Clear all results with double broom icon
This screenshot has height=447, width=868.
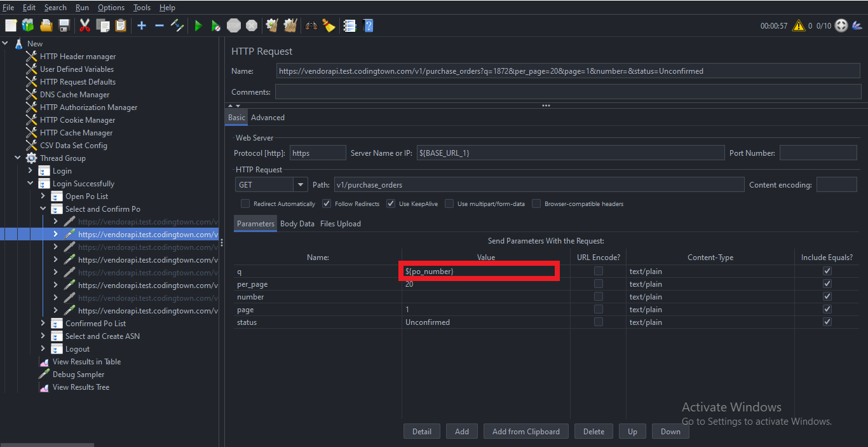[x=290, y=25]
